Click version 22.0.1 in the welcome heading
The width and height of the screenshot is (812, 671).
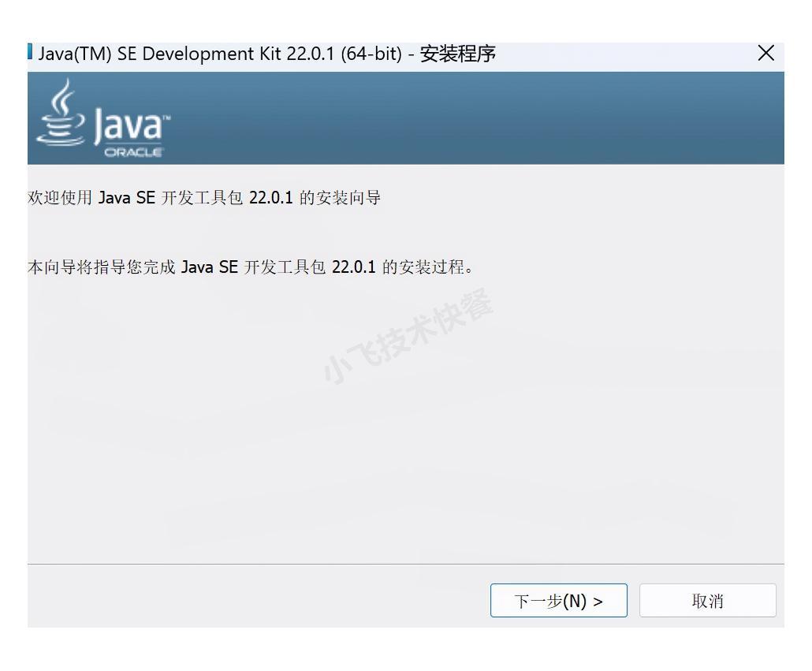coord(270,198)
